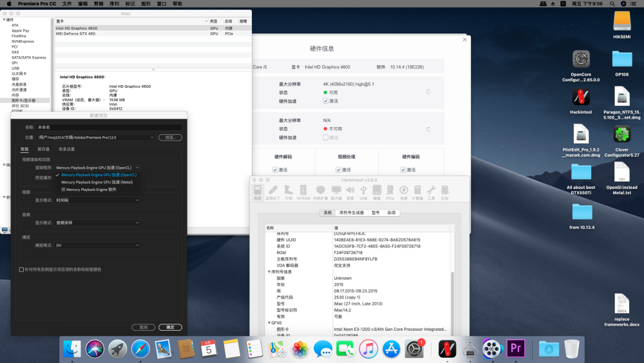Screen dimensions: 644x363
Task: Choose Mercury Playback Engine GPU 加速 (OpenCL) option
Action: click(x=99, y=175)
